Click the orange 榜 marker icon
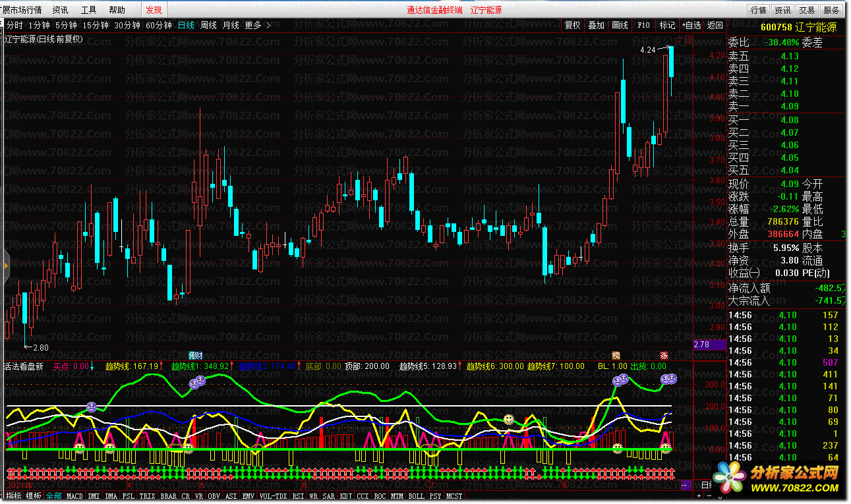The height and width of the screenshot is (504, 851). coord(616,355)
